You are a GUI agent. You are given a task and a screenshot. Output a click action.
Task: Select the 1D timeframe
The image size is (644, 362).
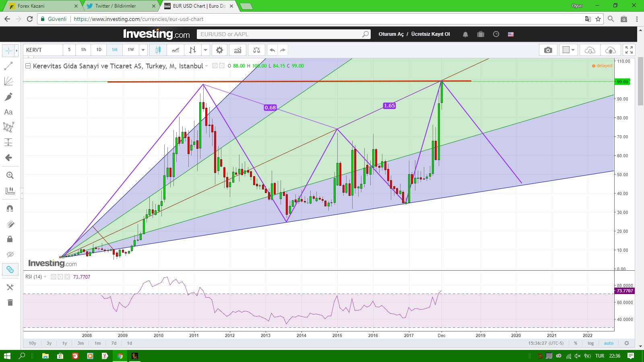tap(99, 50)
